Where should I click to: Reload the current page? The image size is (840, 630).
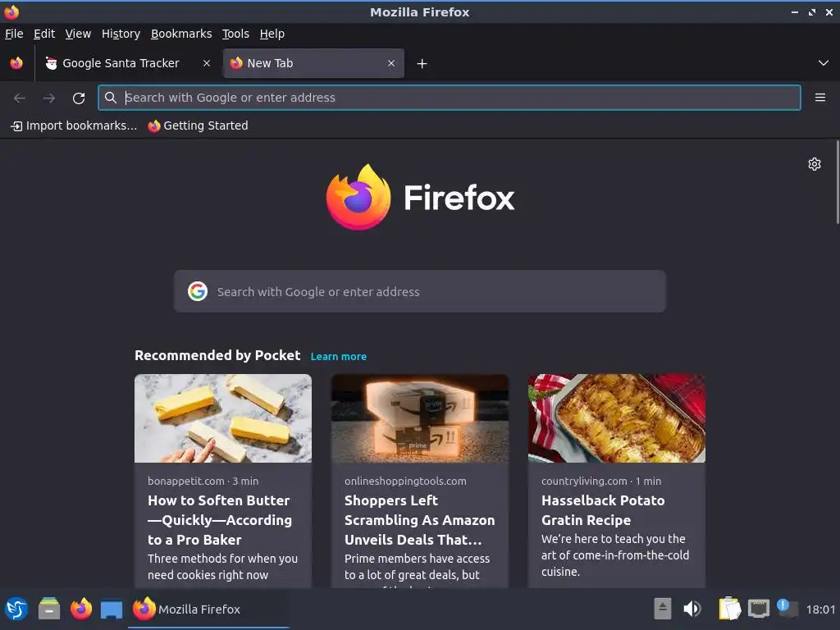79,98
